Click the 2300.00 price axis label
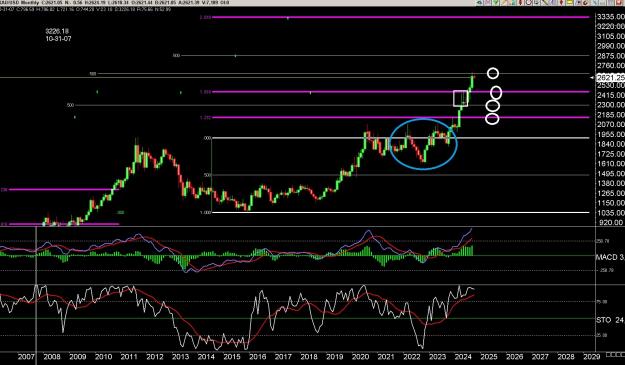Image resolution: width=625 pixels, height=365 pixels. tap(610, 105)
